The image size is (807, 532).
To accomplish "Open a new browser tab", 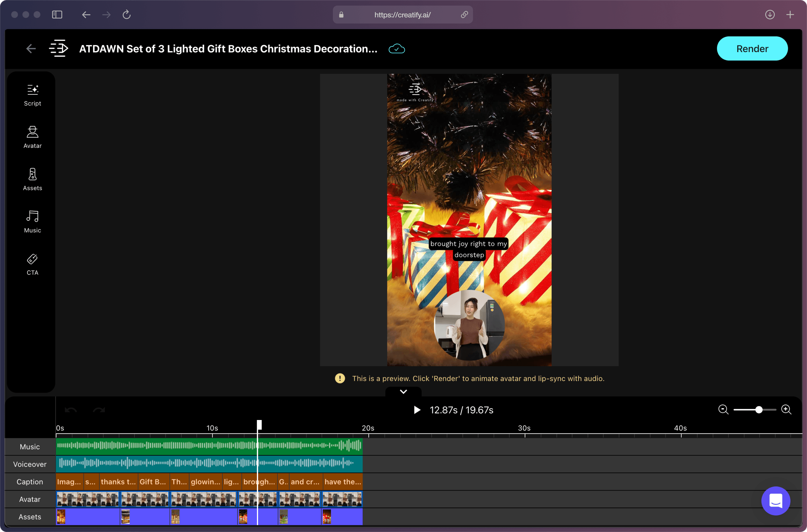I will 790,15.
